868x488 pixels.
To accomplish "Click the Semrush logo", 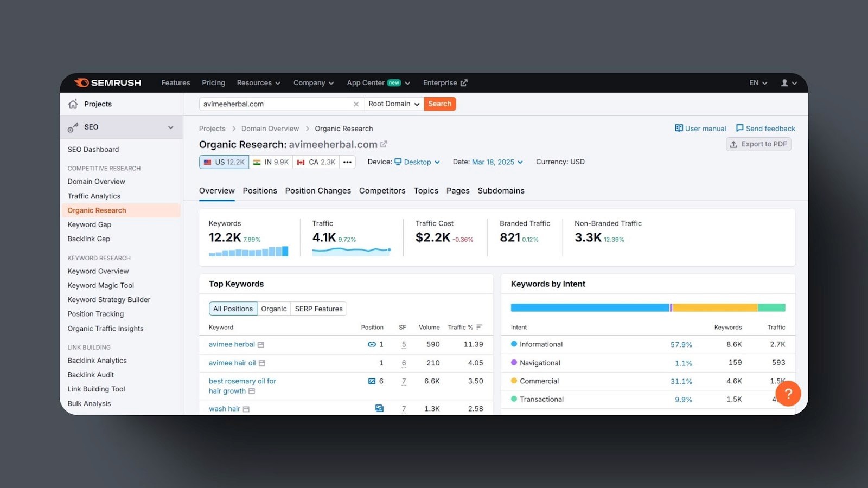I will coord(107,82).
